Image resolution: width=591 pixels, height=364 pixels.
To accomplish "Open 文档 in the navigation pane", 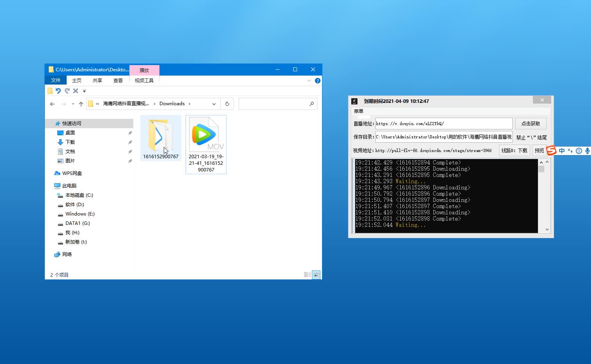I will point(70,151).
